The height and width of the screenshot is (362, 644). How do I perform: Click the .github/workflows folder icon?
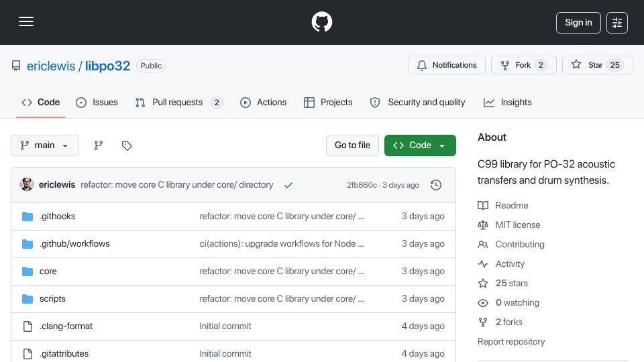click(28, 244)
